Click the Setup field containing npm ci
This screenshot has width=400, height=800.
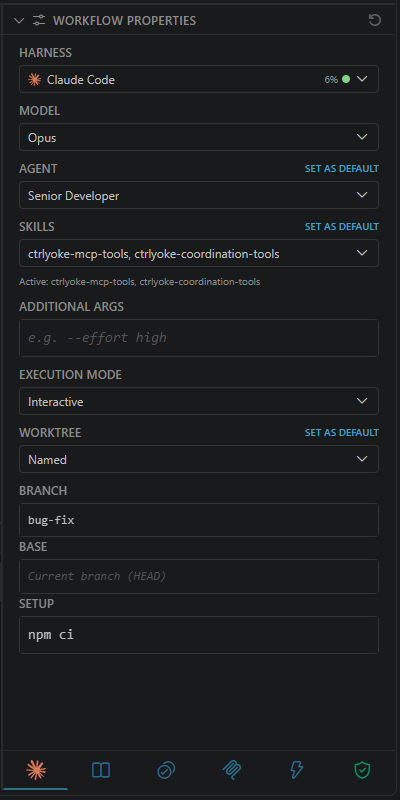199,635
